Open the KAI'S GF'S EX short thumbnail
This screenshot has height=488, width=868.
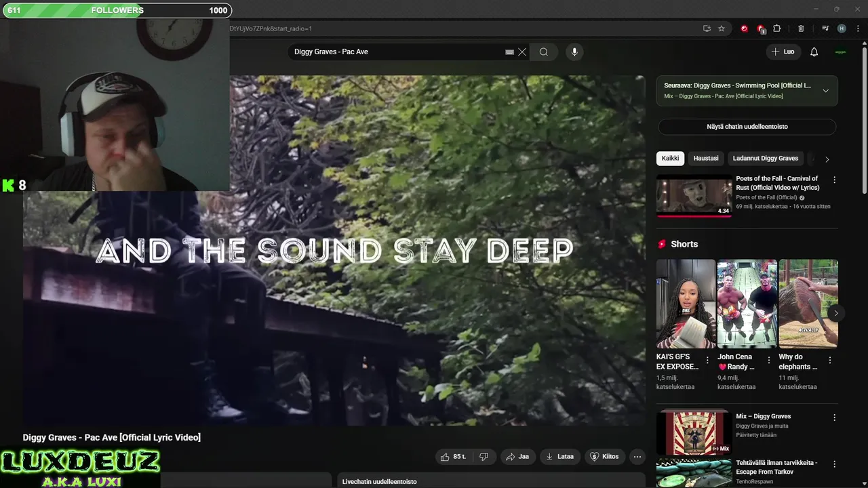686,304
